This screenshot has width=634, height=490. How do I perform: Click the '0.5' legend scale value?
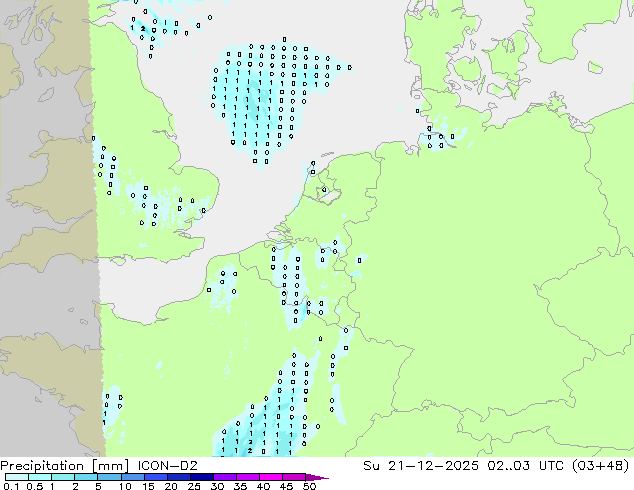35,486
